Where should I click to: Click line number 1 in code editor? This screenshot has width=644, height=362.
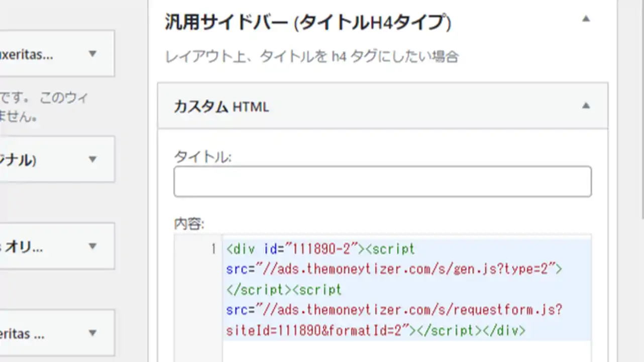click(213, 249)
